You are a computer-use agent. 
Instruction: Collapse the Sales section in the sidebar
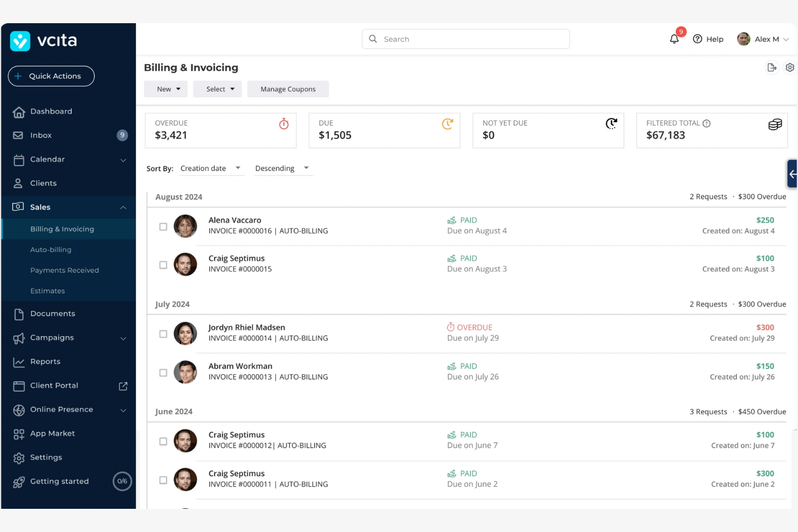click(123, 208)
